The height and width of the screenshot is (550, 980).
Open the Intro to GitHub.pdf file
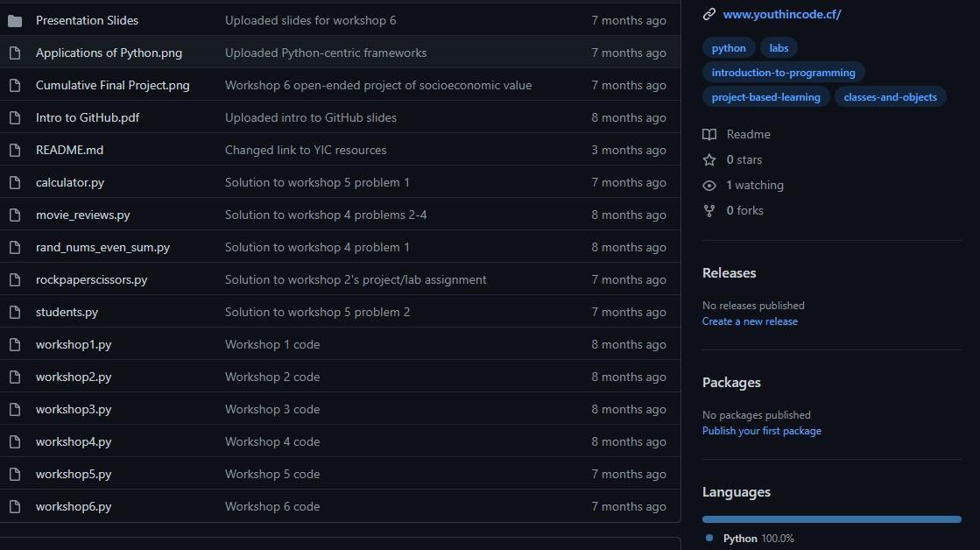(x=88, y=117)
